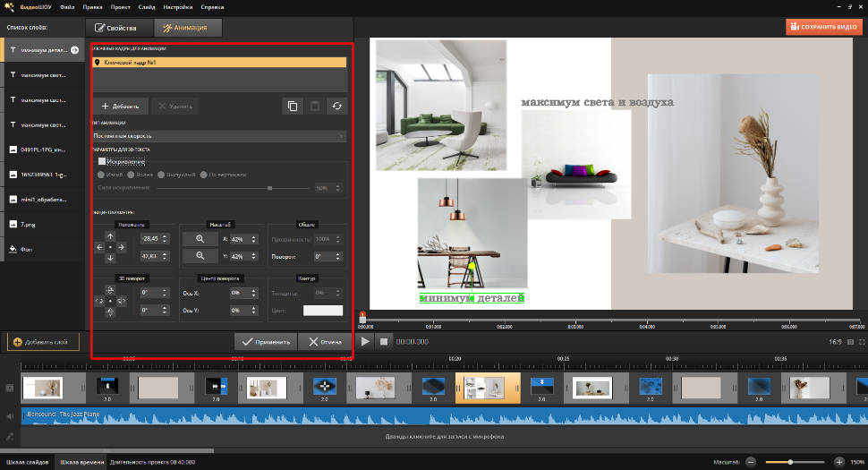
Task: Click the stepper arrows of the Поворот field
Action: (337, 256)
